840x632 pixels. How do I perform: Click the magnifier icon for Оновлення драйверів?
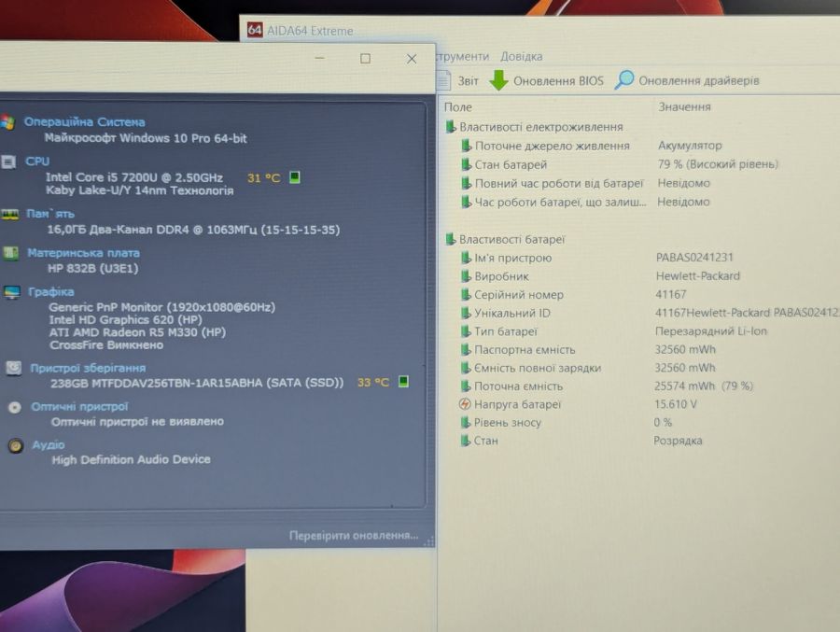(x=623, y=80)
